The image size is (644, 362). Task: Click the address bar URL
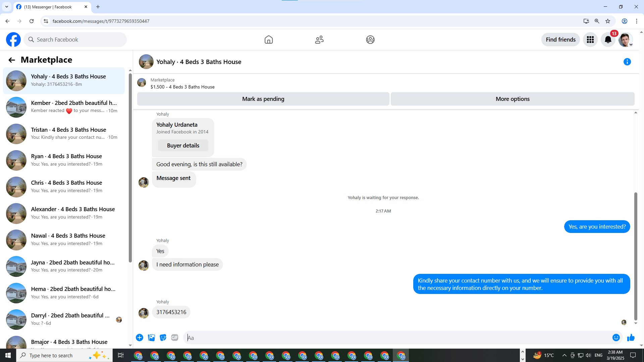101,21
